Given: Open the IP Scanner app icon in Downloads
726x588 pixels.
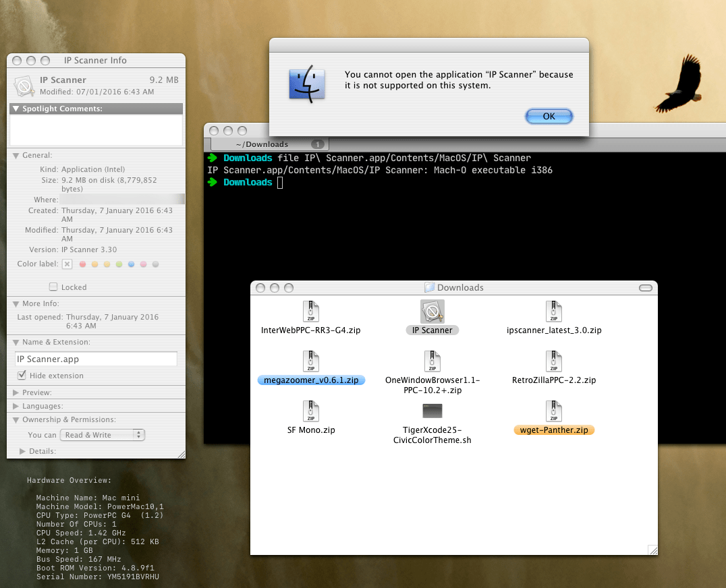Looking at the screenshot, I should pos(432,312).
